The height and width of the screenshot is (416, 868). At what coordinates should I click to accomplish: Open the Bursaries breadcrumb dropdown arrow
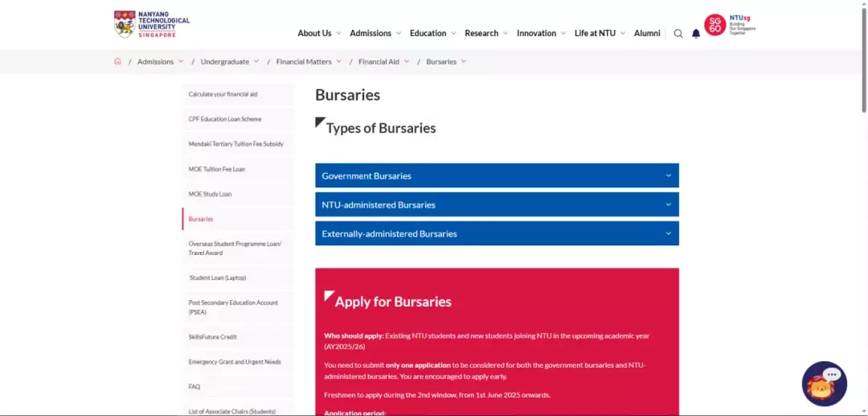464,61
